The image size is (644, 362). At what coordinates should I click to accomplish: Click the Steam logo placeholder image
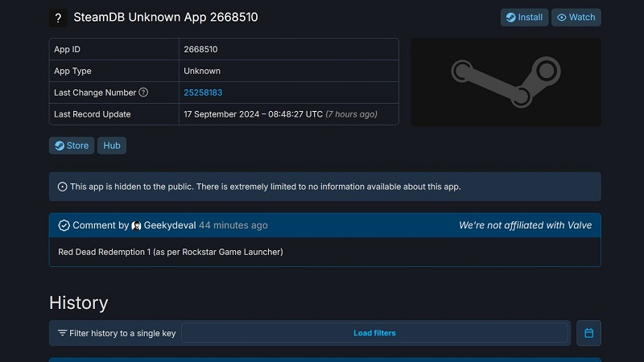pos(506,82)
